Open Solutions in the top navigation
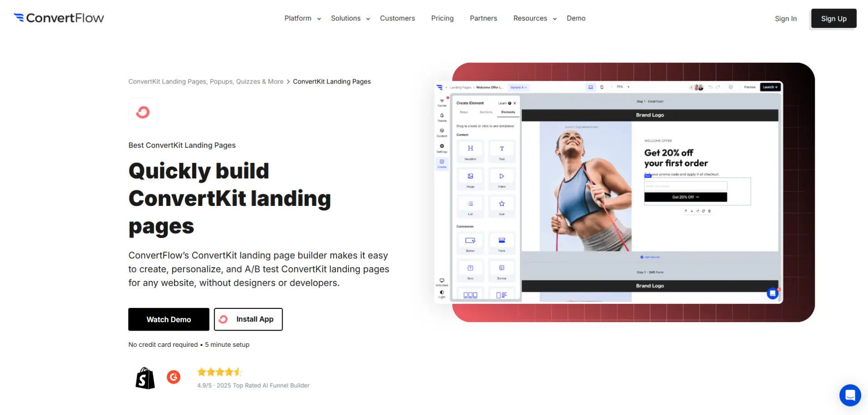This screenshot has width=868, height=415. click(346, 18)
